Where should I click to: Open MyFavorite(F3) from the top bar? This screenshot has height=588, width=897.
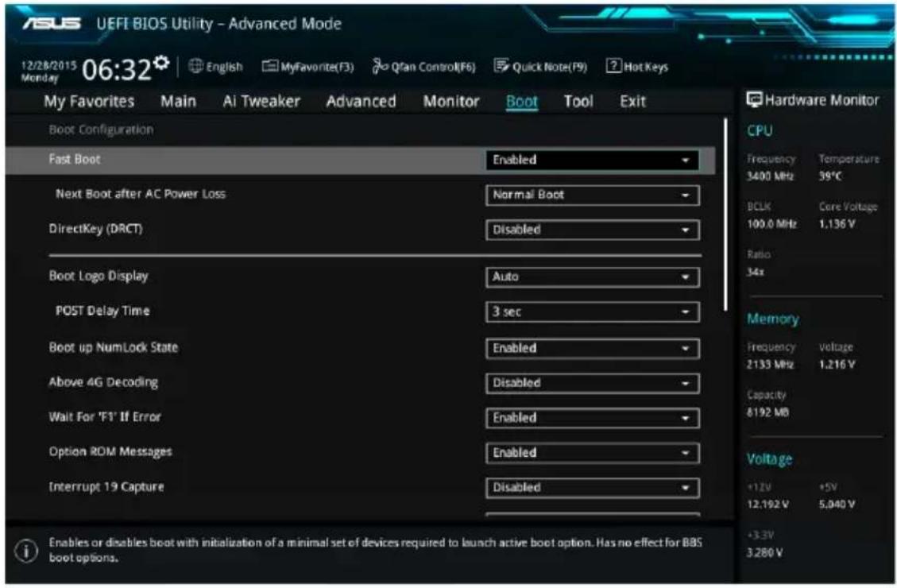coord(307,67)
